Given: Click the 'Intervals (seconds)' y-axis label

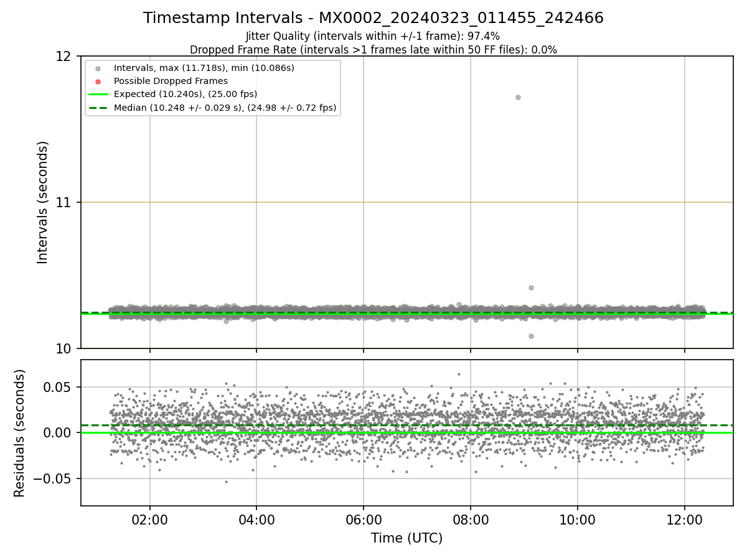Looking at the screenshot, I should pos(43,202).
